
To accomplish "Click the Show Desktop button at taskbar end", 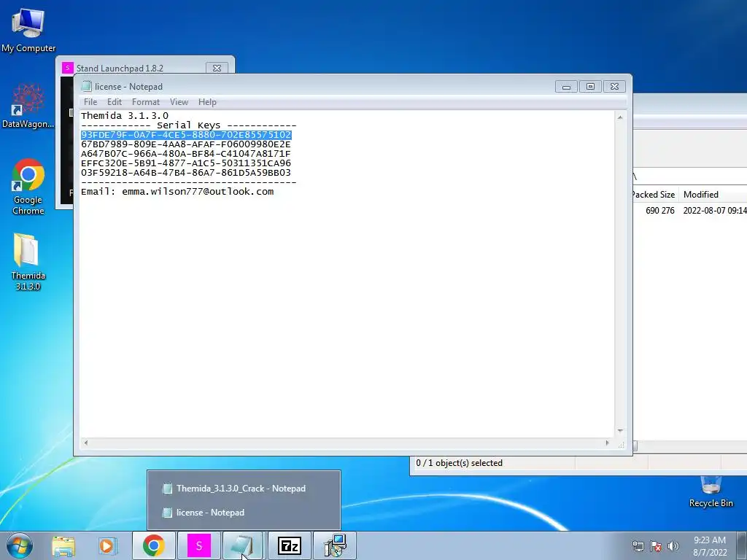I will point(742,545).
